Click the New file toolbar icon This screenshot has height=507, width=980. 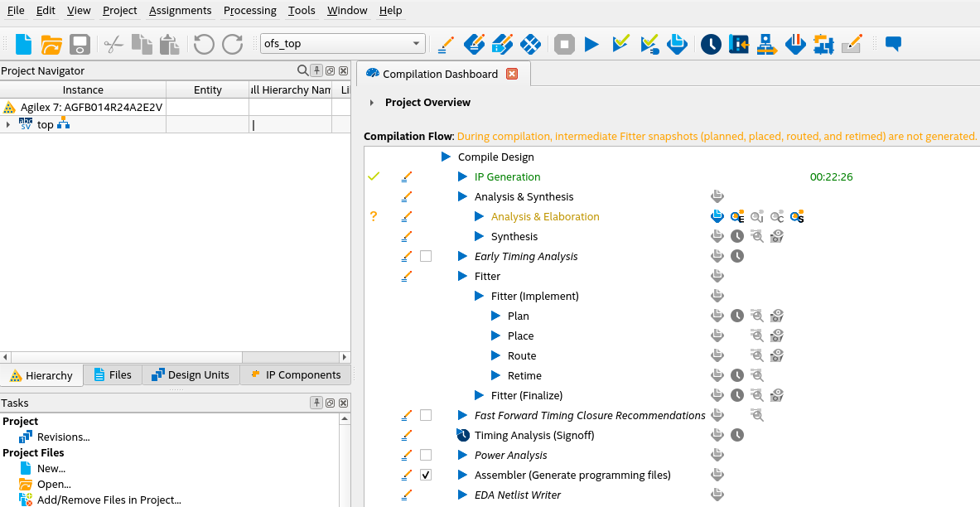(x=24, y=44)
